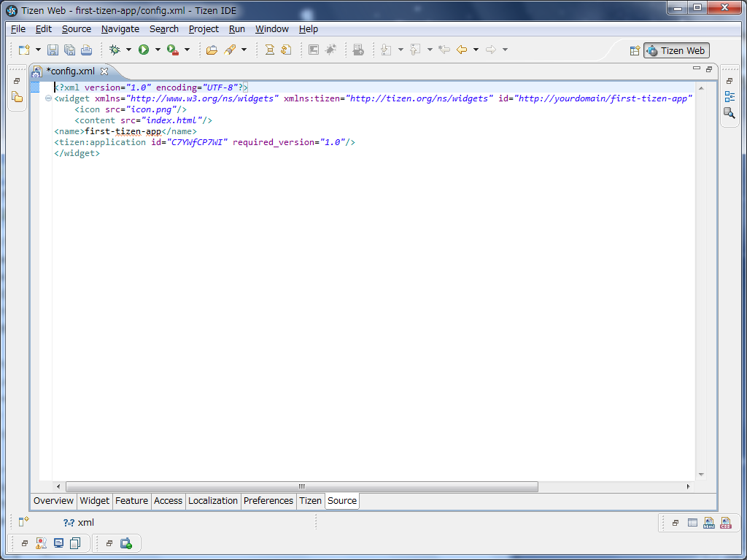Screen dimensions: 747x560
Task: Open the Outline view icon on right
Action: [729, 97]
